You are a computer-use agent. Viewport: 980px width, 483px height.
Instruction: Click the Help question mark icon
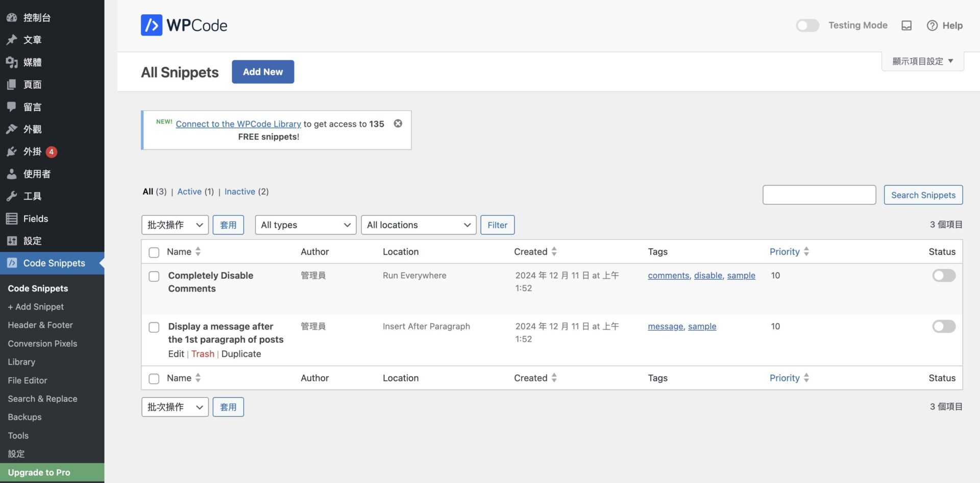(932, 26)
